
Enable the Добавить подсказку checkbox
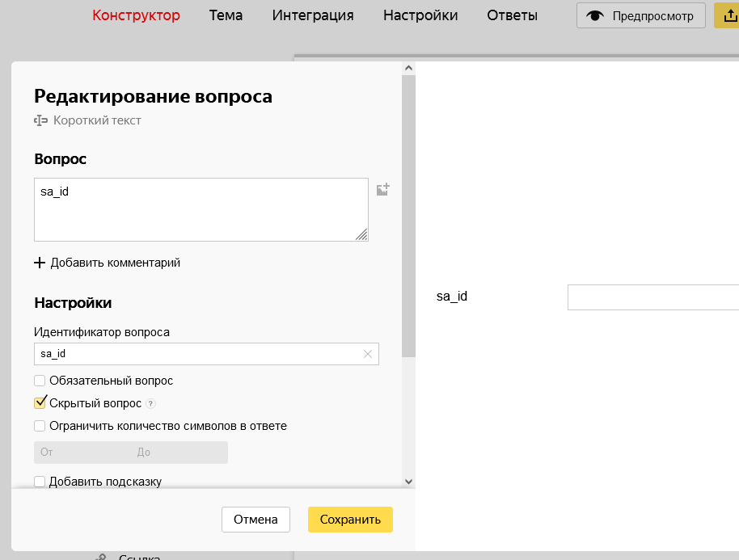click(x=39, y=481)
